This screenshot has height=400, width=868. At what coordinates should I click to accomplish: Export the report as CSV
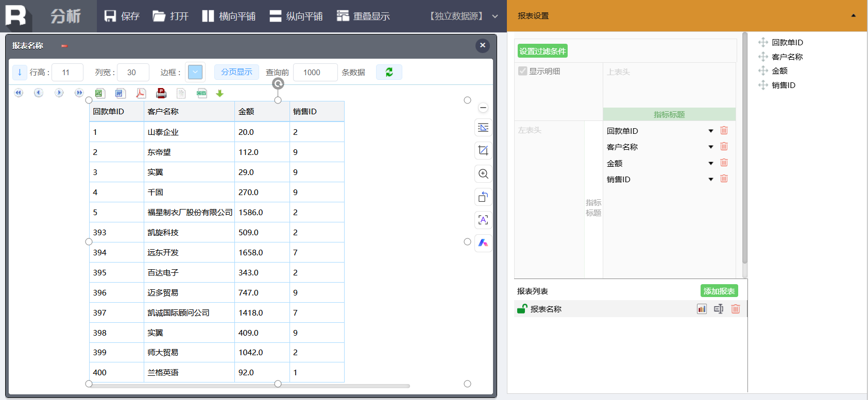(x=202, y=93)
